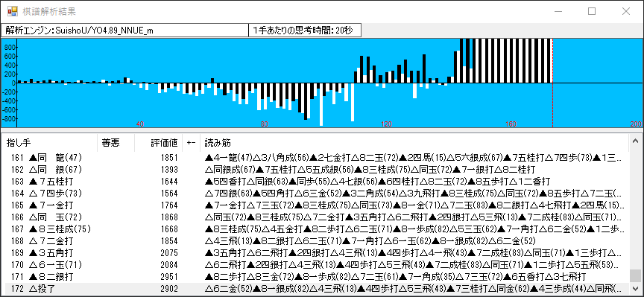Click the evaluation value 1644

(x=170, y=182)
